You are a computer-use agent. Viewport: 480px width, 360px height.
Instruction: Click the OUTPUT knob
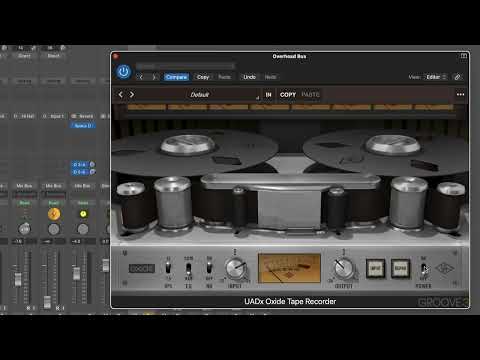[x=343, y=268]
